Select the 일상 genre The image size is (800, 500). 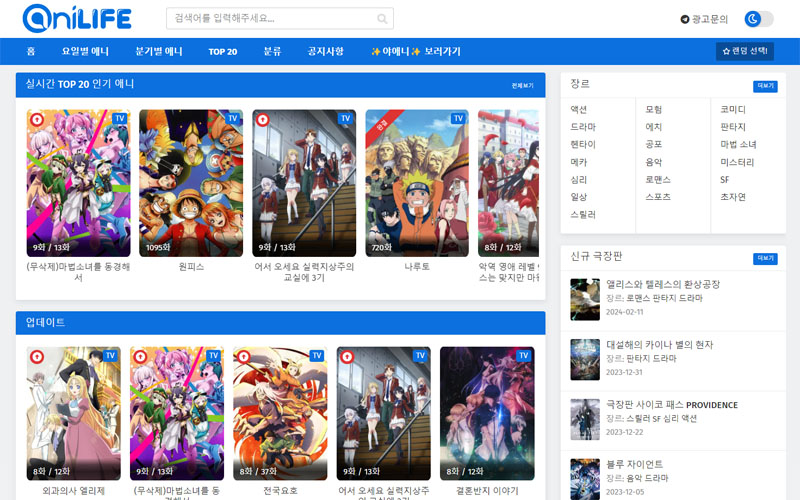(579, 197)
